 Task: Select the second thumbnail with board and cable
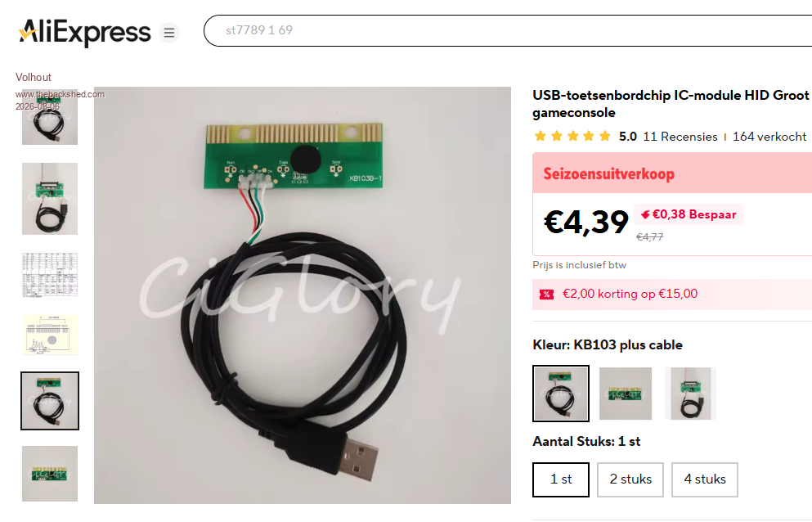pos(50,199)
